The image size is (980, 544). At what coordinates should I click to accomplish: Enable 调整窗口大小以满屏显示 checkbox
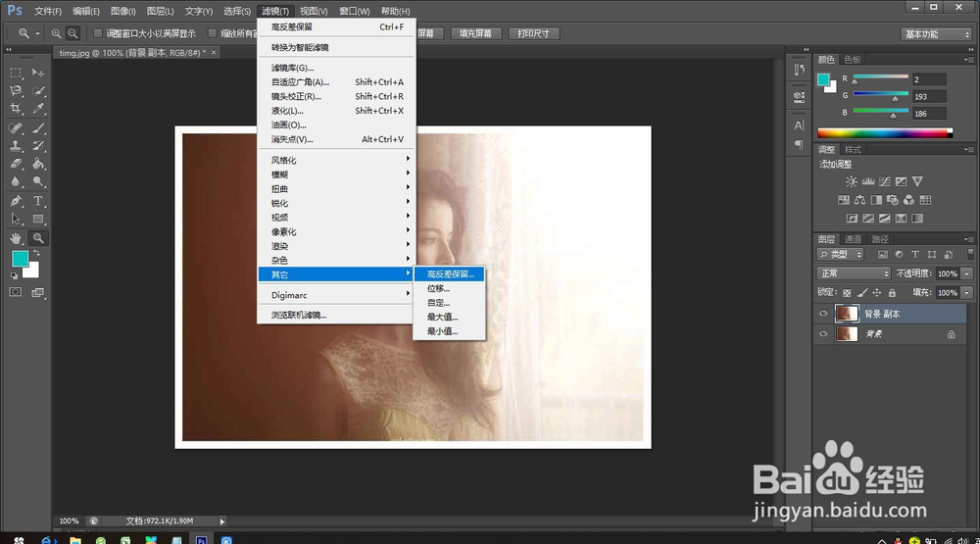point(97,33)
